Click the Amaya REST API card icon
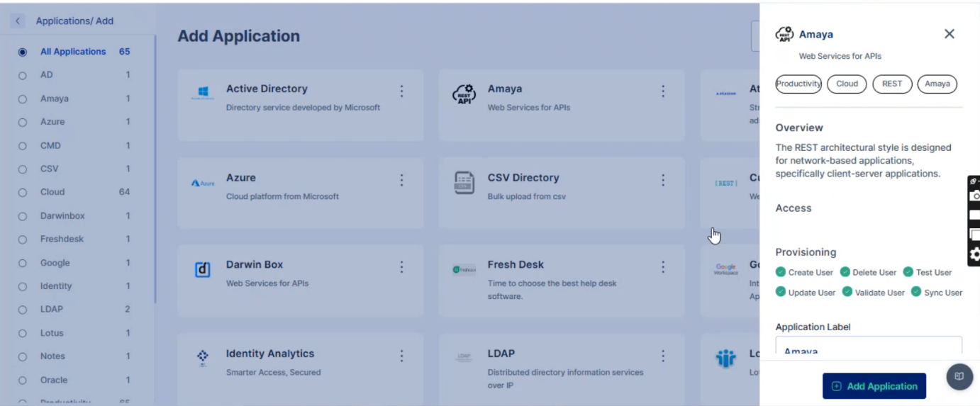 [x=464, y=94]
